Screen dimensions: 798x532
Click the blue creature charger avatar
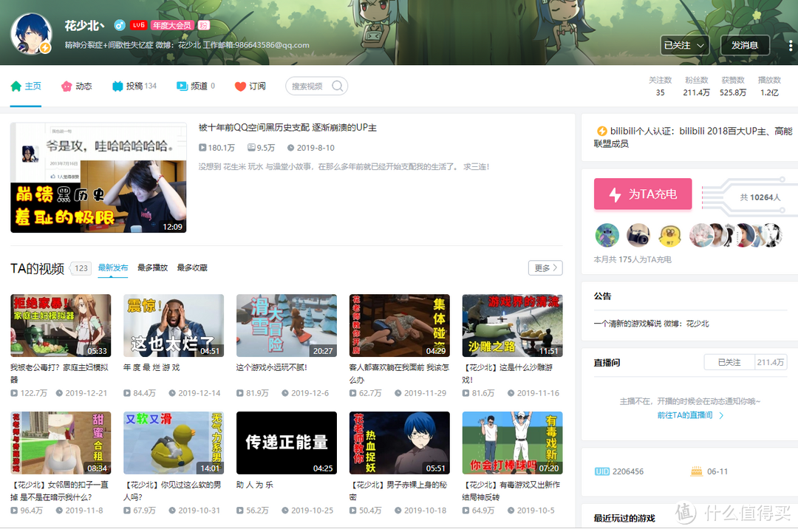point(607,235)
